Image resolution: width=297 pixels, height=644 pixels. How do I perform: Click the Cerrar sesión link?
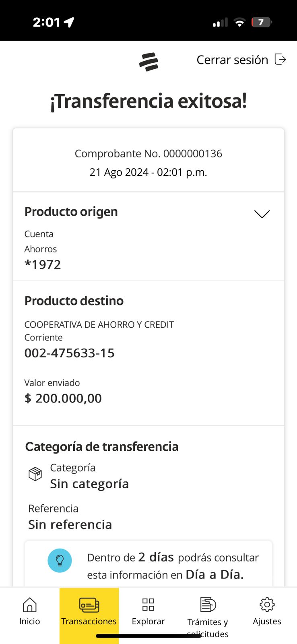tap(232, 60)
